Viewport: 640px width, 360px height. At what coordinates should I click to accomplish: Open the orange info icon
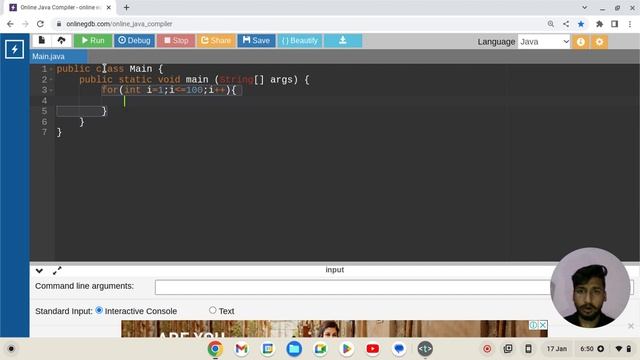580,42
